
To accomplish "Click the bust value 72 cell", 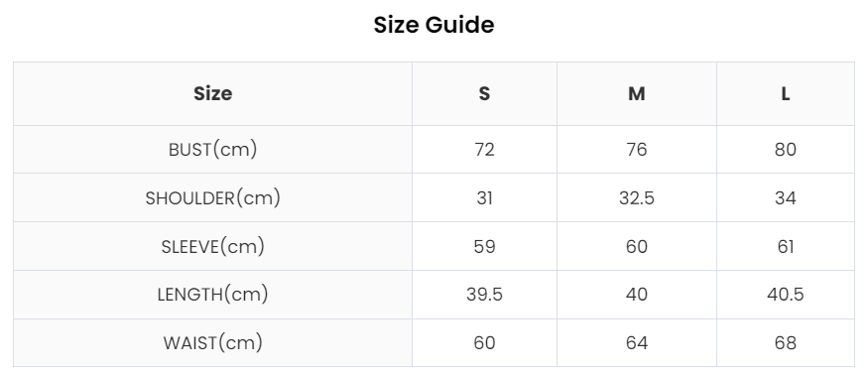I will tap(484, 150).
